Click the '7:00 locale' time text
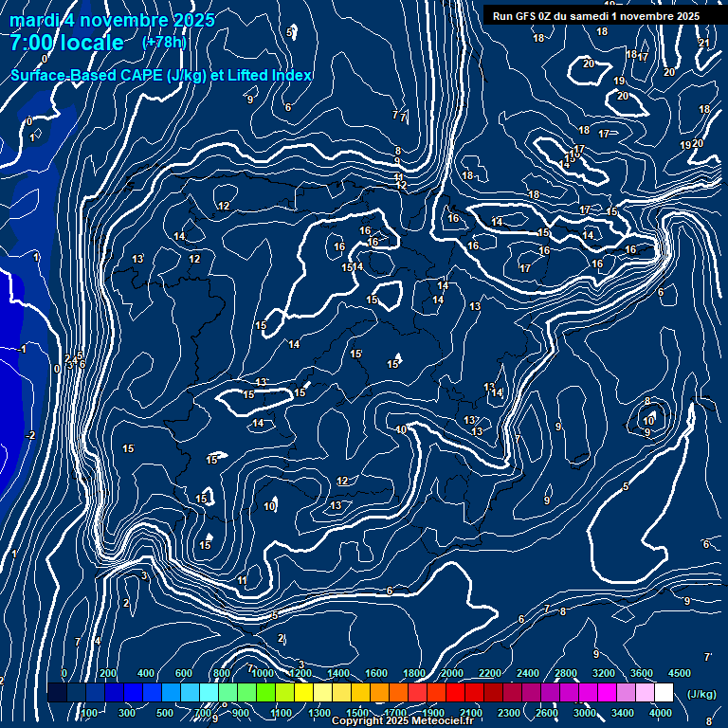Image resolution: width=728 pixels, height=728 pixels. click(67, 43)
